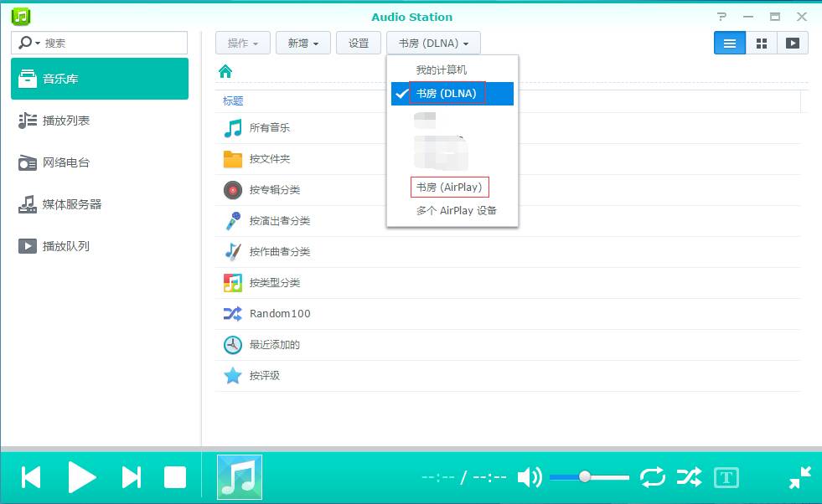This screenshot has width=822, height=504.
Task: Stop playback with the stop button
Action: coord(175,477)
